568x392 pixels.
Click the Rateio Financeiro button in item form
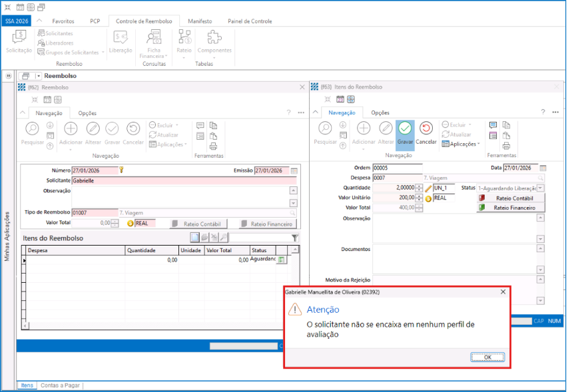coord(511,208)
